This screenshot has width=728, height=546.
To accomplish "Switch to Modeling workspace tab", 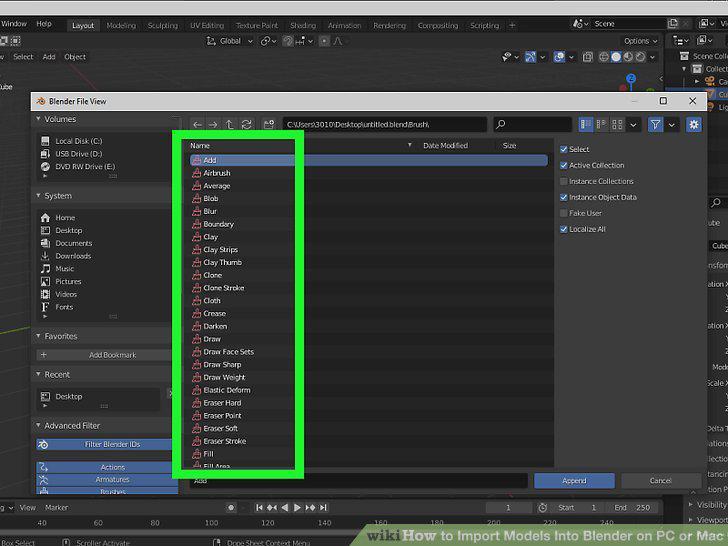I will [x=121, y=26].
